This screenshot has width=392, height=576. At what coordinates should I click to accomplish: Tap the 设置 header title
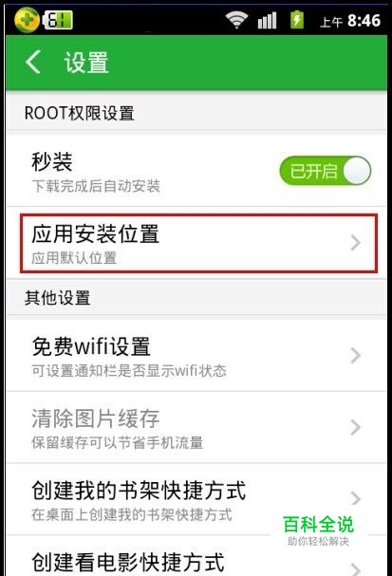86,63
